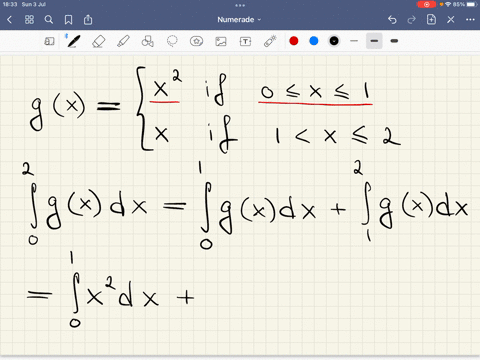Open the search tool
Viewport: 480px width, 360px height.
[x=49, y=20]
